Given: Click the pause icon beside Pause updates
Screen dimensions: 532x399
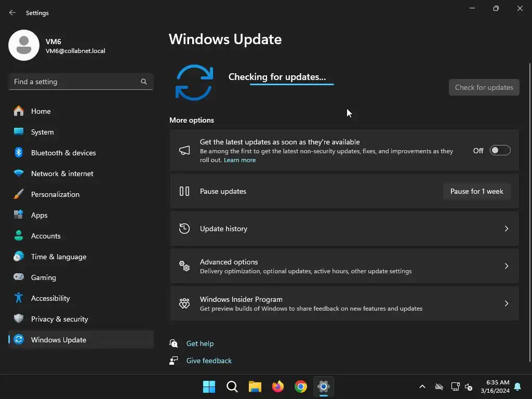Looking at the screenshot, I should point(184,191).
